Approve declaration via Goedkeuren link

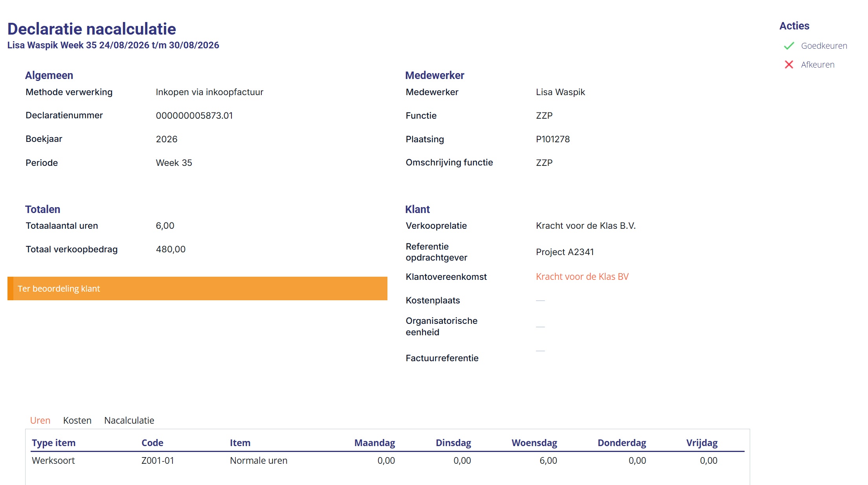824,46
